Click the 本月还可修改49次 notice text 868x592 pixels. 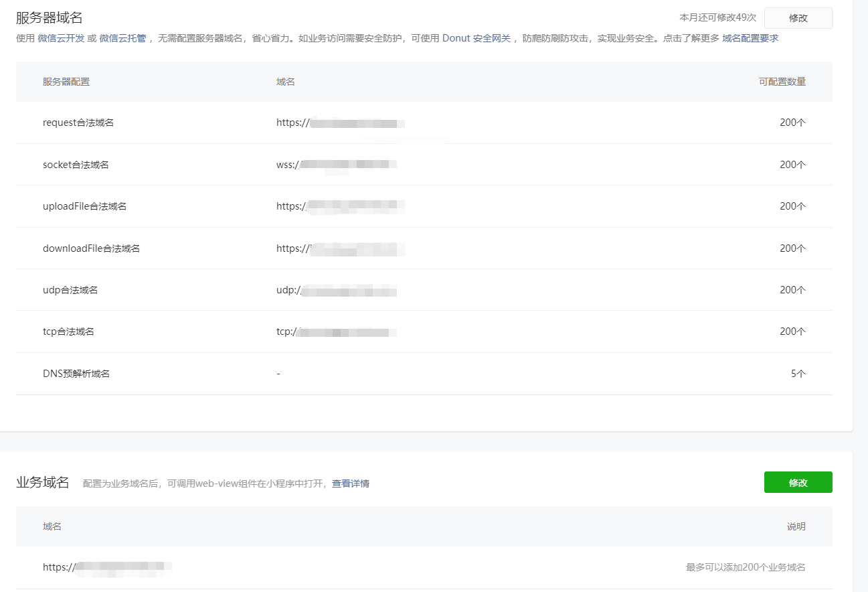tap(717, 18)
